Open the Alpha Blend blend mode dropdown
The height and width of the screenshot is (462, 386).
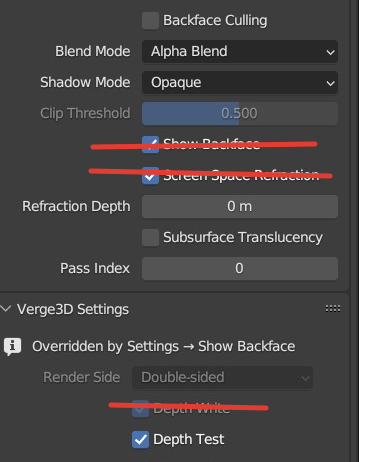(x=240, y=52)
